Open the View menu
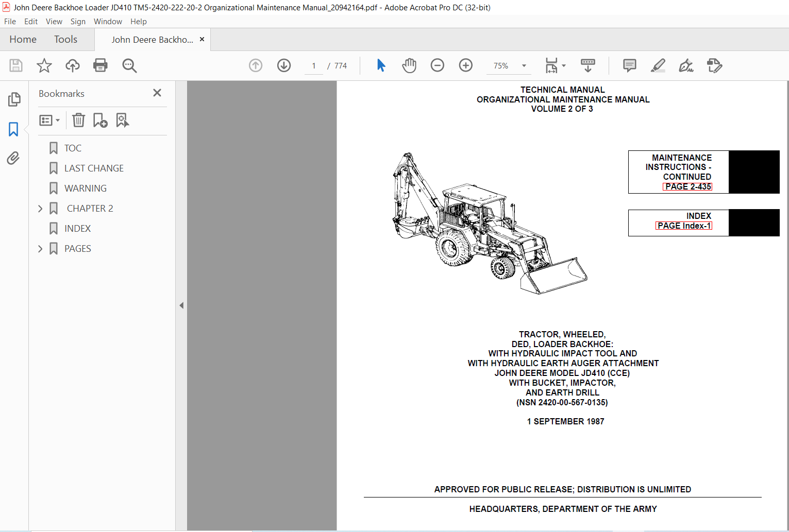This screenshot has height=532, width=789. pos(54,22)
